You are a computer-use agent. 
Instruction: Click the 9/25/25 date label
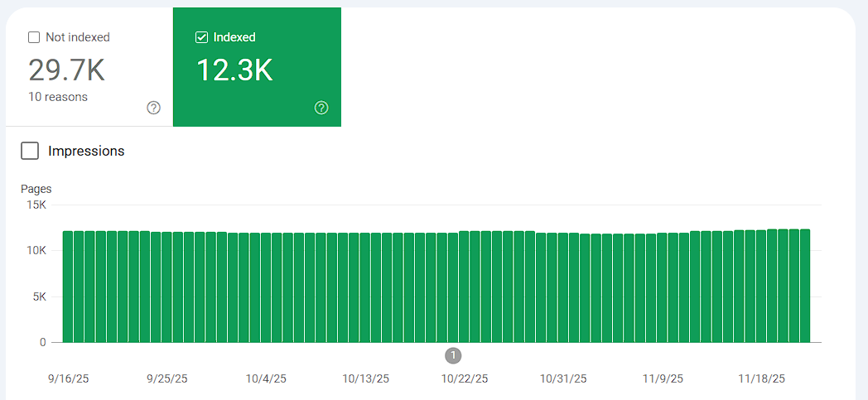(x=167, y=378)
